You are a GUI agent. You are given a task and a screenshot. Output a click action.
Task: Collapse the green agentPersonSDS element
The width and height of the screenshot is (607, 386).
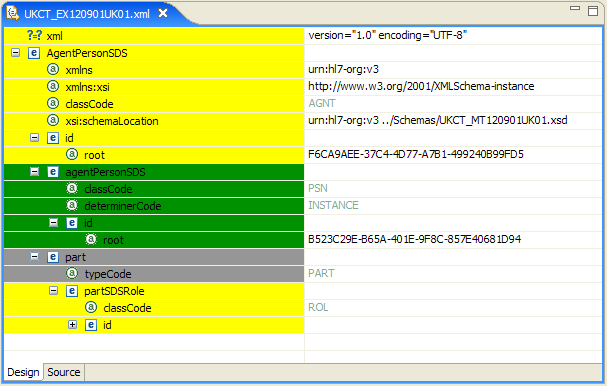[x=34, y=172]
